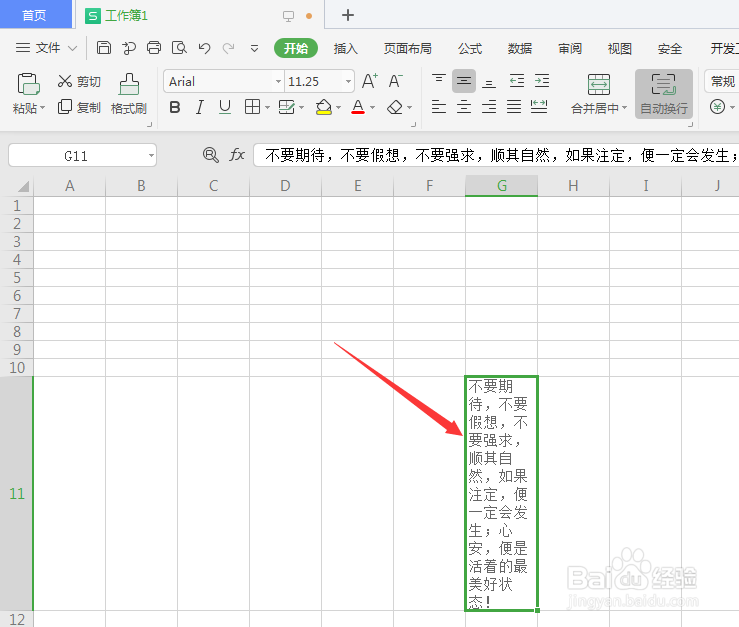Click the cell style icon

(286, 107)
